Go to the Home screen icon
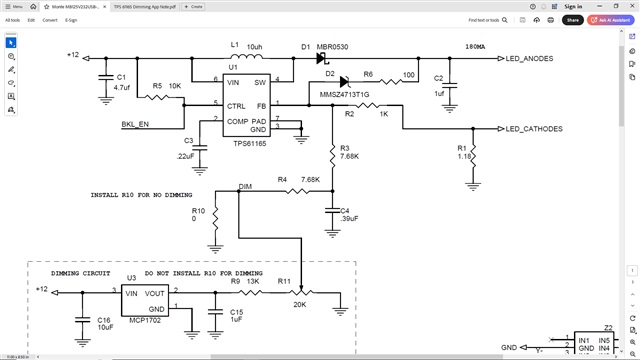The image size is (640, 360). point(33,7)
